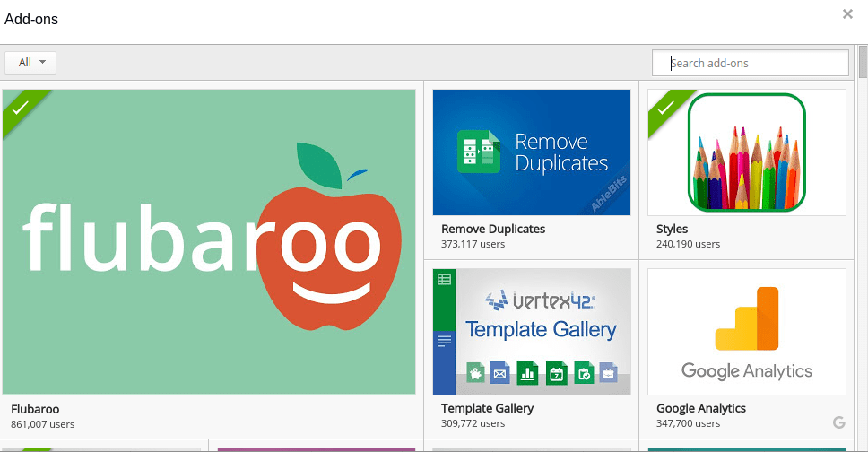Click the Styles title link
Screen dimensions: 868x452
click(x=672, y=229)
